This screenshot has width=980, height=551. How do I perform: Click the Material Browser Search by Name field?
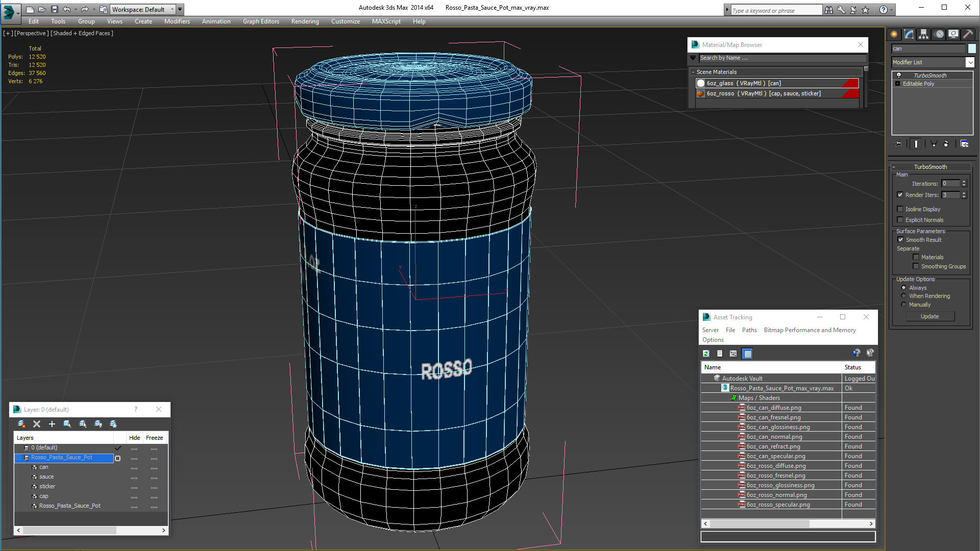click(x=782, y=58)
